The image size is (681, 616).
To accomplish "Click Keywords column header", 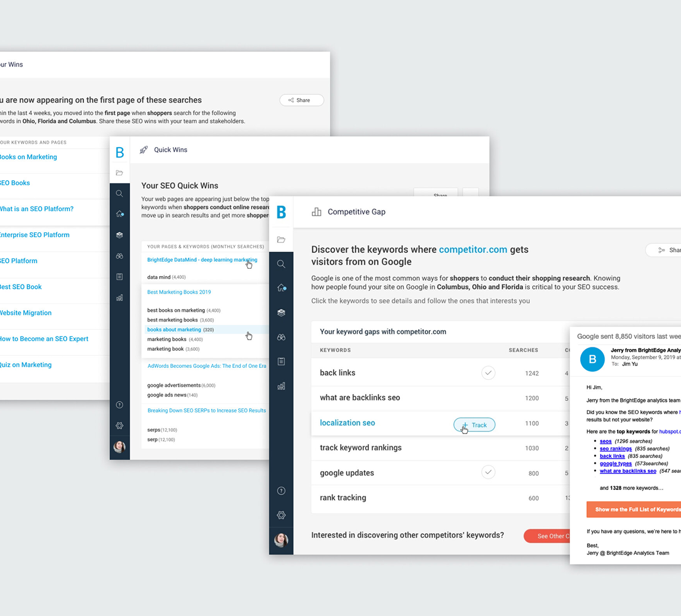I will [335, 350].
